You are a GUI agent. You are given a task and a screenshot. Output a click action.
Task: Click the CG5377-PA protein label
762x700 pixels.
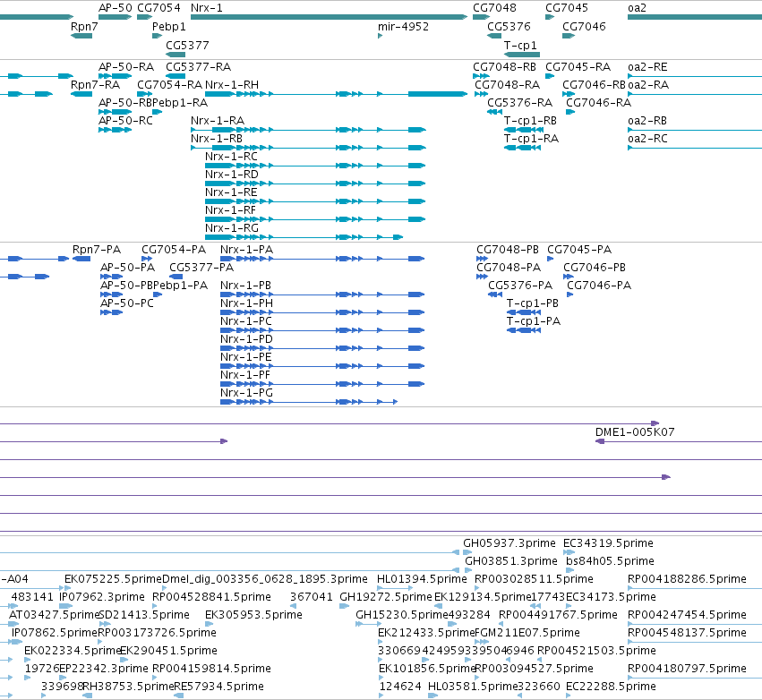201,267
